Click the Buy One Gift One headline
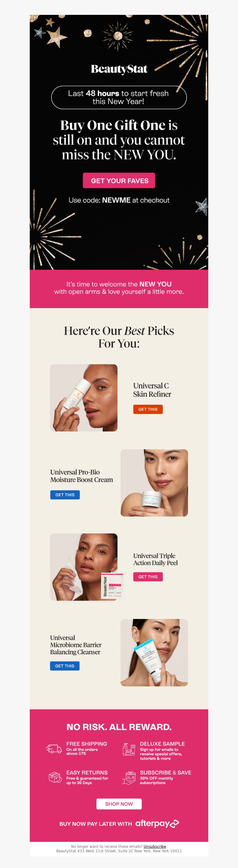Viewport: 238px width, 868px height. (x=119, y=140)
